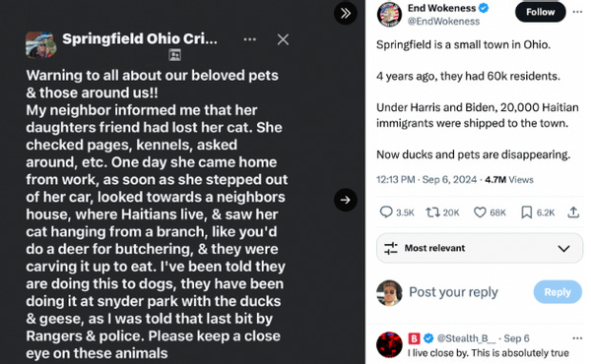Go to next image with arrow button
Image resolution: width=591 pixels, height=364 pixels.
pyautogui.click(x=346, y=200)
